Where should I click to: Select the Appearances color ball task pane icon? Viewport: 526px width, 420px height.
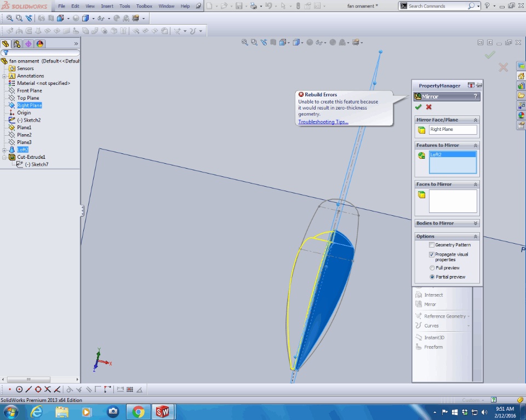[x=521, y=115]
